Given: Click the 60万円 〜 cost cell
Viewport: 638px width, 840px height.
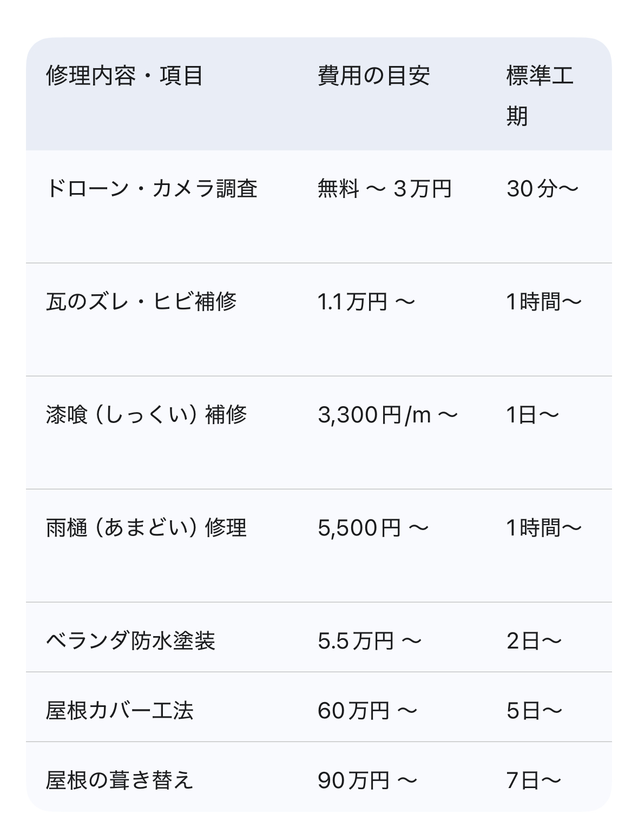Looking at the screenshot, I should 367,711.
